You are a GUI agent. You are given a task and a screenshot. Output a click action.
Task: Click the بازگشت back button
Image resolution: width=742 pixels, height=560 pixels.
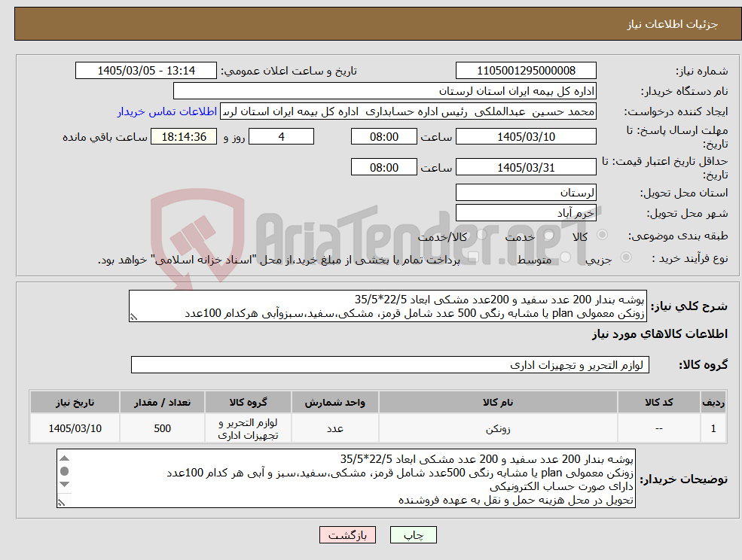click(347, 535)
